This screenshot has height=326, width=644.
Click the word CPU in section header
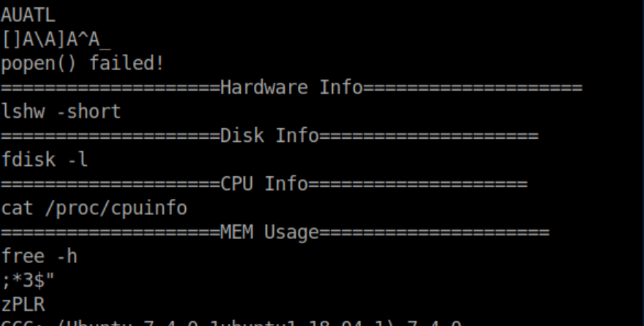pyautogui.click(x=237, y=184)
